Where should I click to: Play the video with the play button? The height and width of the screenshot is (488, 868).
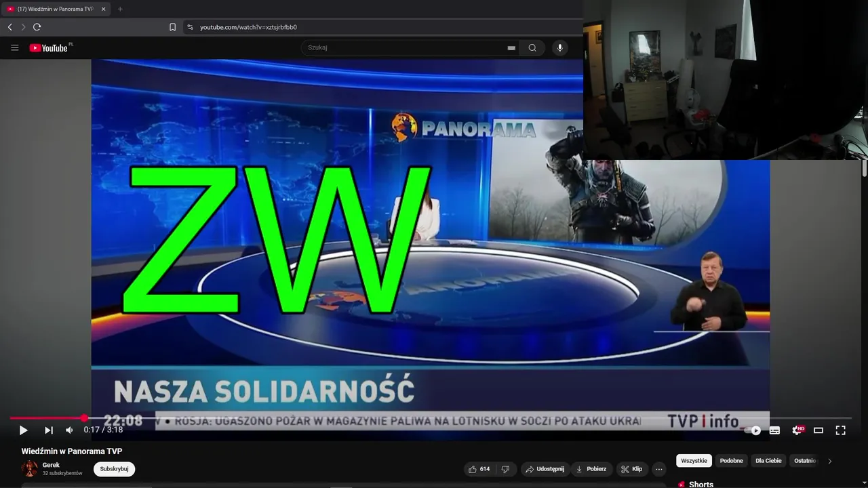23,430
